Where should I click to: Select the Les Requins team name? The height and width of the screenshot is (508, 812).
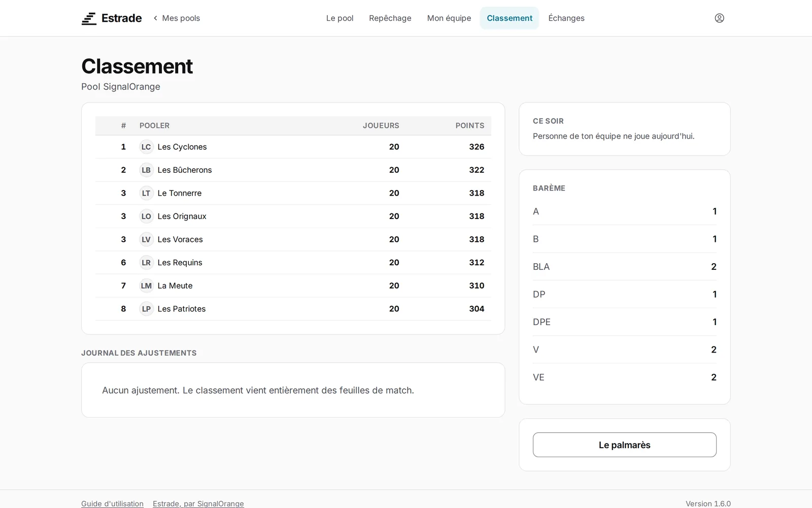[x=180, y=263]
